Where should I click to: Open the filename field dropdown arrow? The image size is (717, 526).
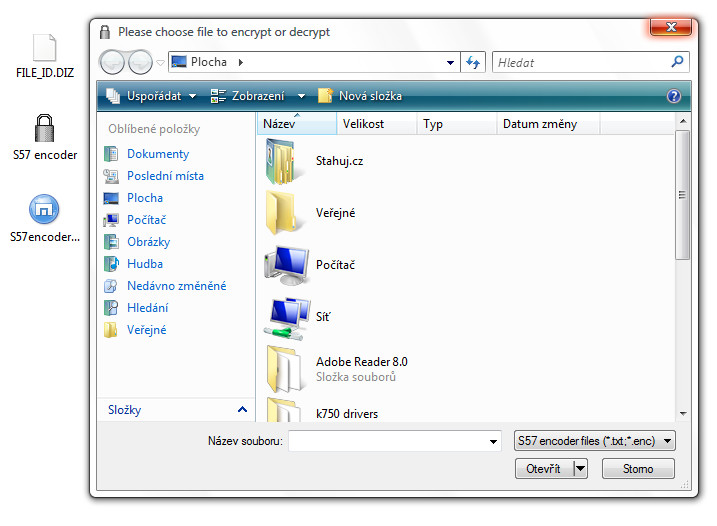pyautogui.click(x=493, y=441)
